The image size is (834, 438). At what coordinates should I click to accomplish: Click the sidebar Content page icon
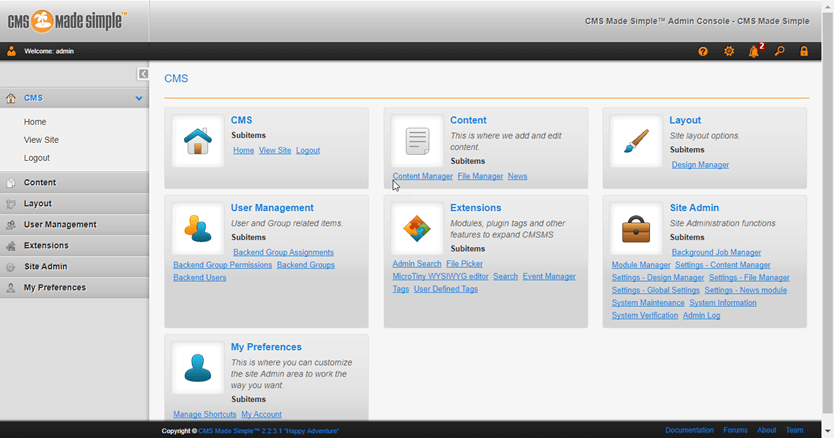coord(11,183)
